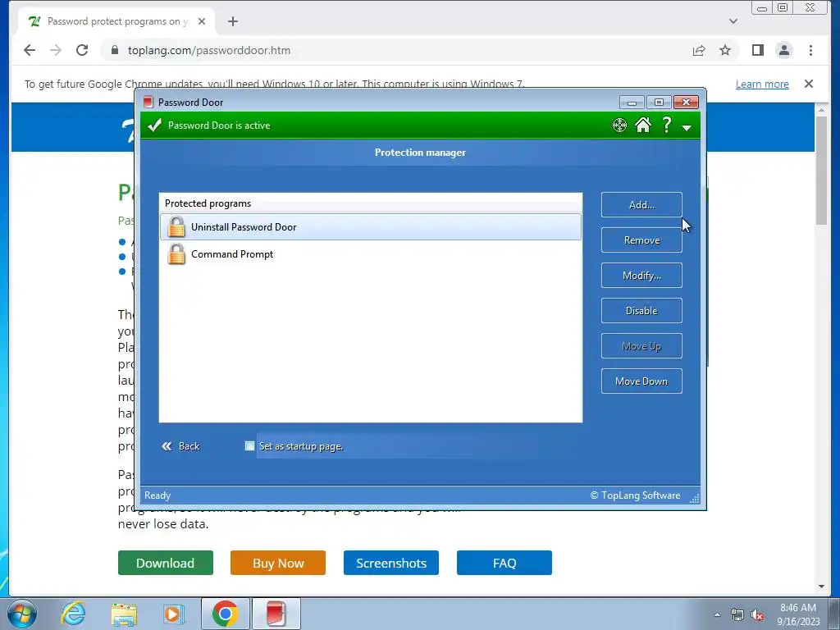Screen dimensions: 840x630
Task: Close the Password protect programs tab
Action: 202,21
